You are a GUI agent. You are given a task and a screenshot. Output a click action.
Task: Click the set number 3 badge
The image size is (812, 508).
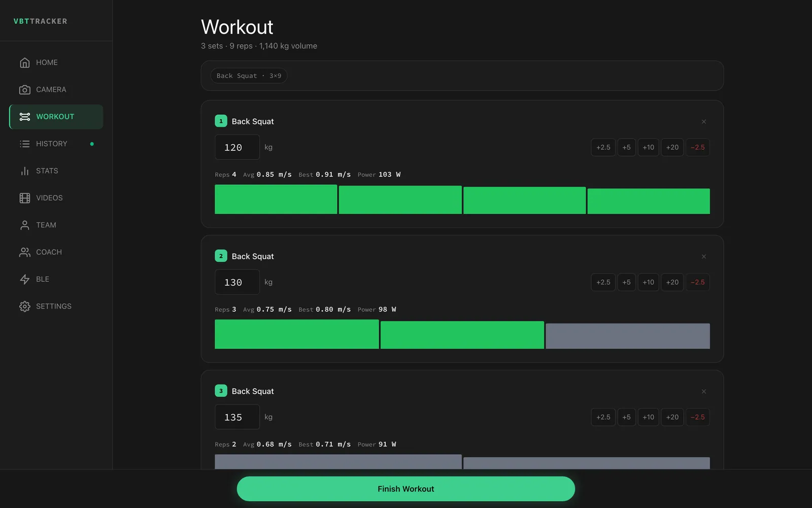[221, 391]
